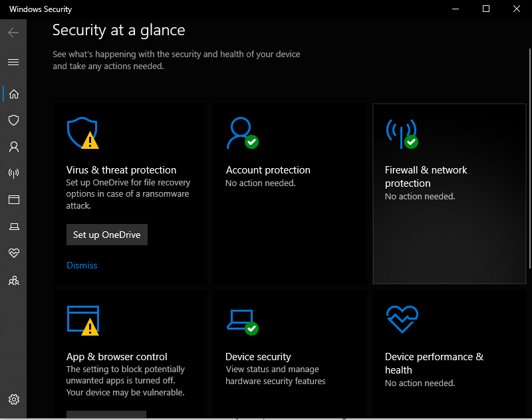Open Device security laptop icon in sidebar
The image size is (532, 420).
(x=13, y=227)
